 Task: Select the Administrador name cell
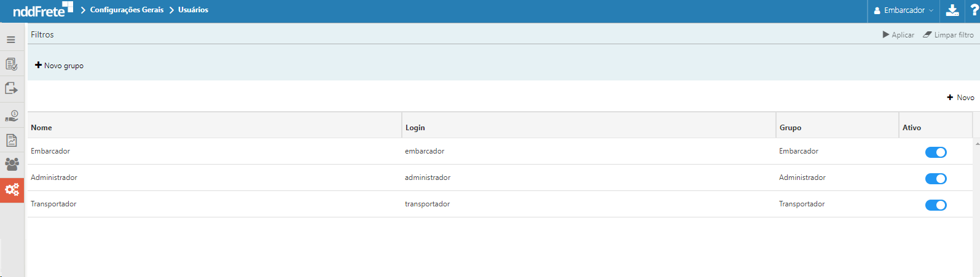click(x=54, y=178)
